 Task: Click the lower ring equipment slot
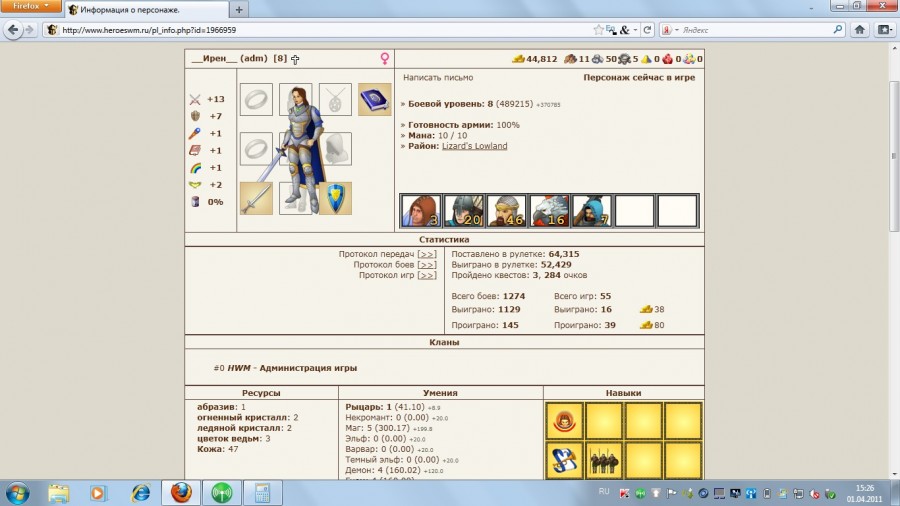click(256, 149)
